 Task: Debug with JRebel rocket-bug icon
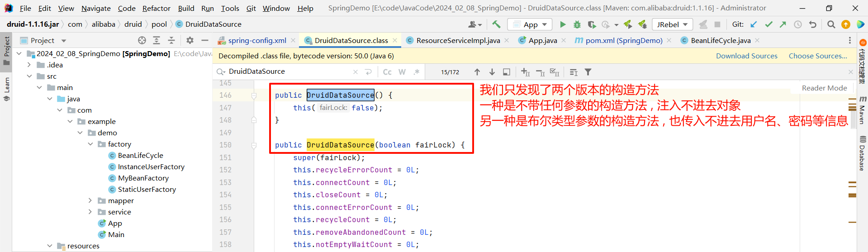click(x=642, y=24)
